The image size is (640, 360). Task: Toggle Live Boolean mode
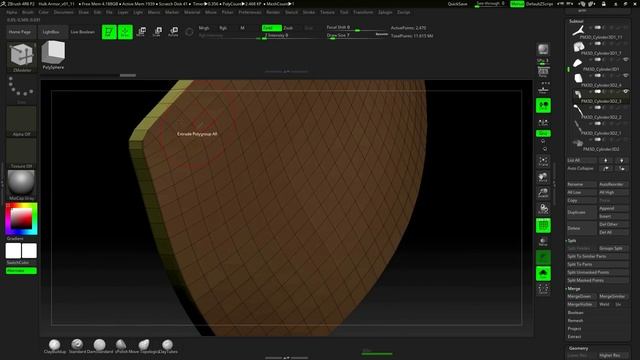(x=82, y=32)
